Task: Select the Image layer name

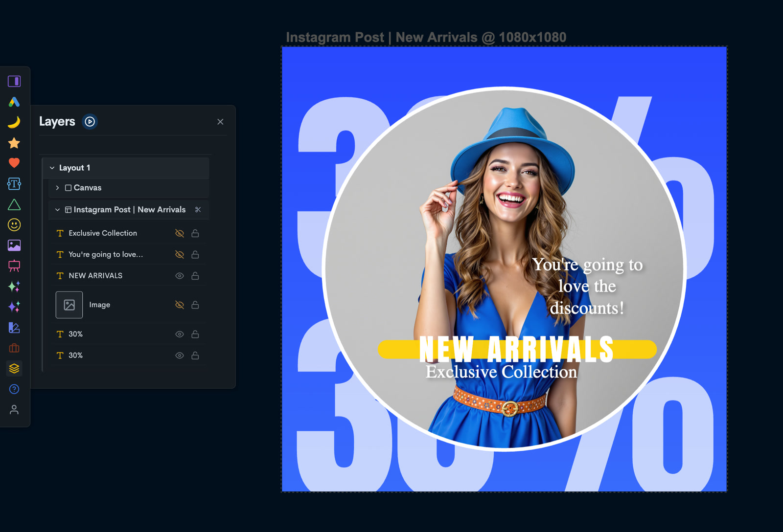Action: pyautogui.click(x=99, y=305)
